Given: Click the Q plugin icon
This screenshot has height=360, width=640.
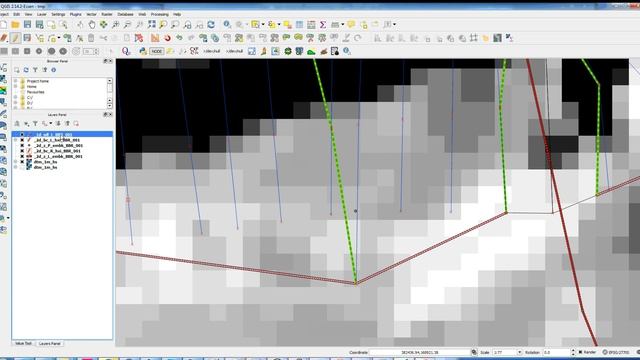Looking at the screenshot, I should tap(126, 51).
